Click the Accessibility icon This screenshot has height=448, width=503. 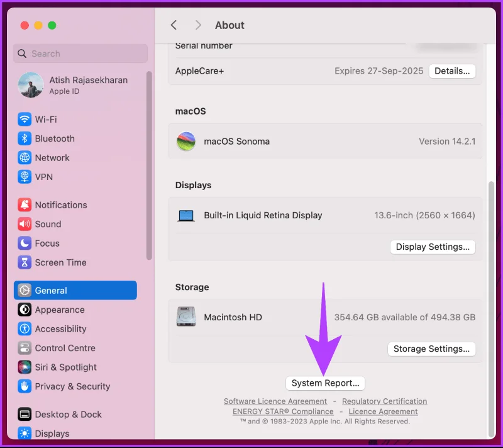coord(25,328)
